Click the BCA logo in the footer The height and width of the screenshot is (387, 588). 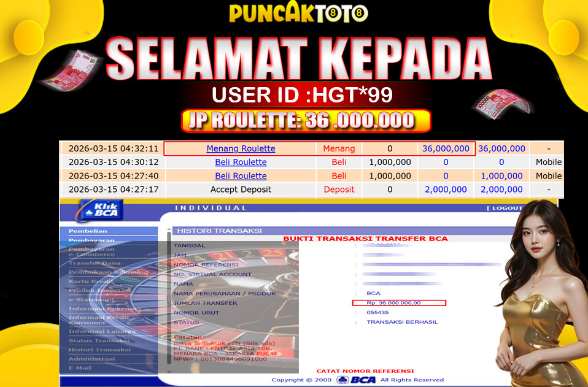356,380
